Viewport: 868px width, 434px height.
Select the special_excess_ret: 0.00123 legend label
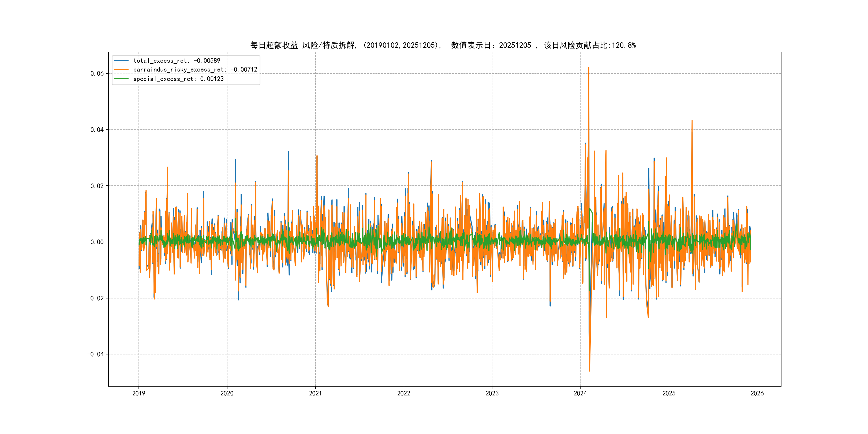(178, 79)
